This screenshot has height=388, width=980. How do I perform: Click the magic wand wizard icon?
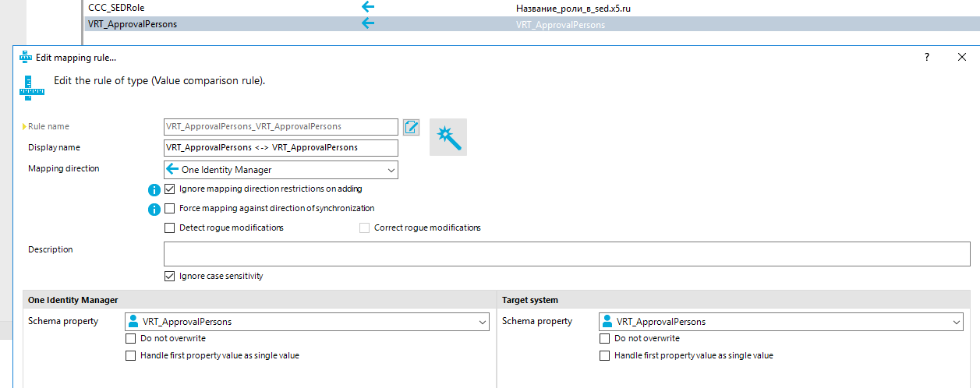(x=448, y=137)
